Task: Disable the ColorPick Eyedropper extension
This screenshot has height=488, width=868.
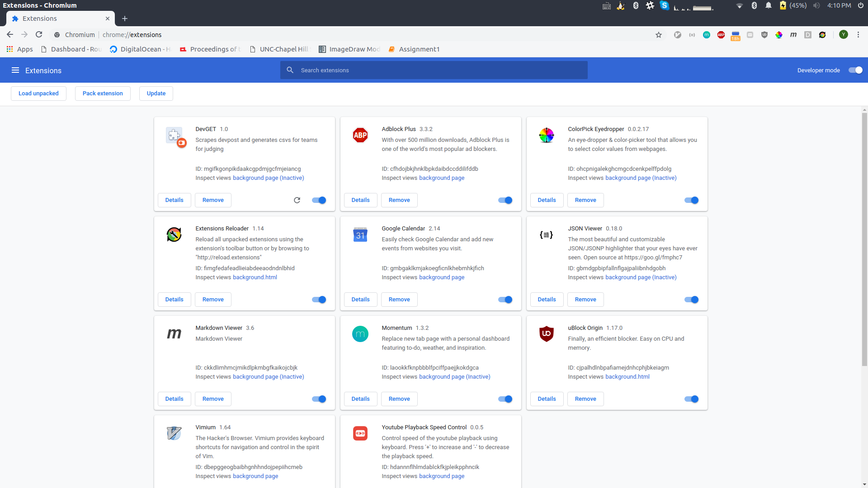Action: tap(691, 200)
